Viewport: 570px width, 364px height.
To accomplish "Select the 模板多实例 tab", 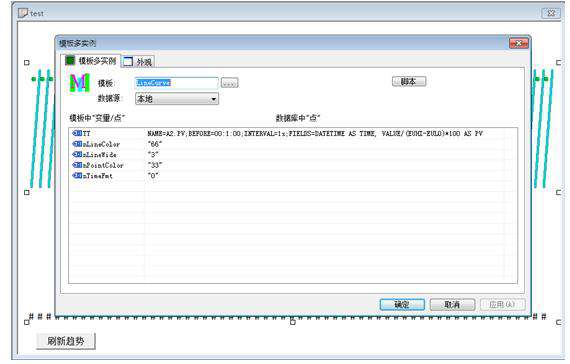I will (x=91, y=60).
